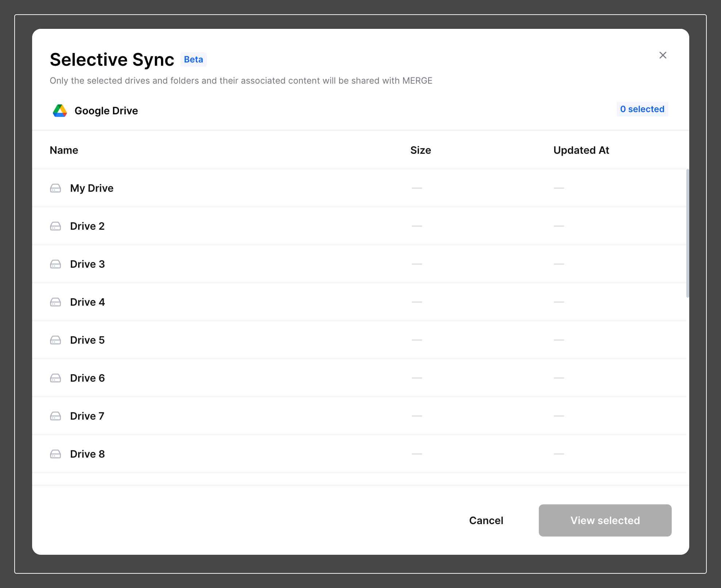Click the Drive 3 disk icon
This screenshot has height=588, width=721.
[x=55, y=264]
